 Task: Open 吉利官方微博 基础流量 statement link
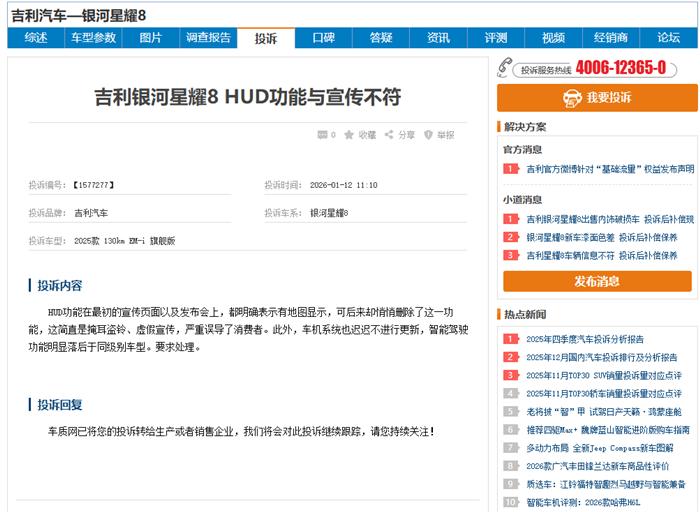[x=609, y=169]
